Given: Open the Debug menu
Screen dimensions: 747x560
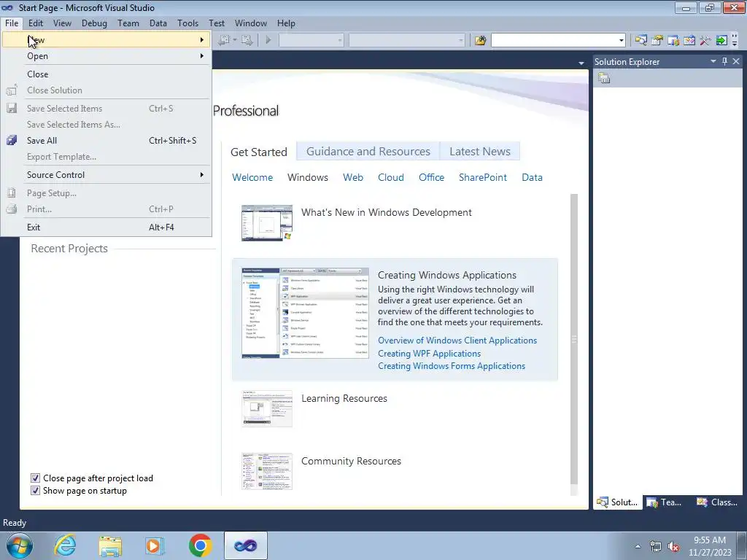Looking at the screenshot, I should coord(94,23).
